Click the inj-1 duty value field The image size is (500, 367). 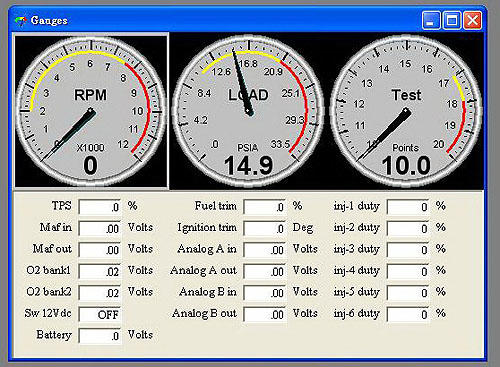click(x=408, y=207)
